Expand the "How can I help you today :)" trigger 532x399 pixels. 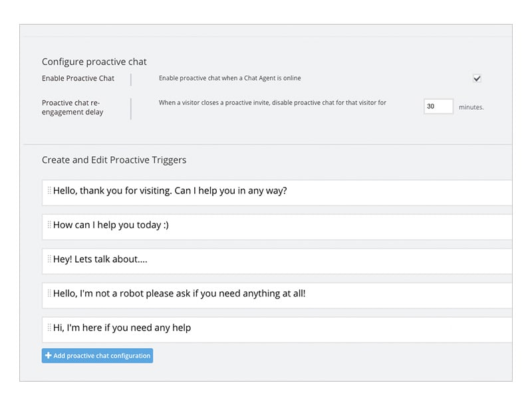pyautogui.click(x=111, y=225)
